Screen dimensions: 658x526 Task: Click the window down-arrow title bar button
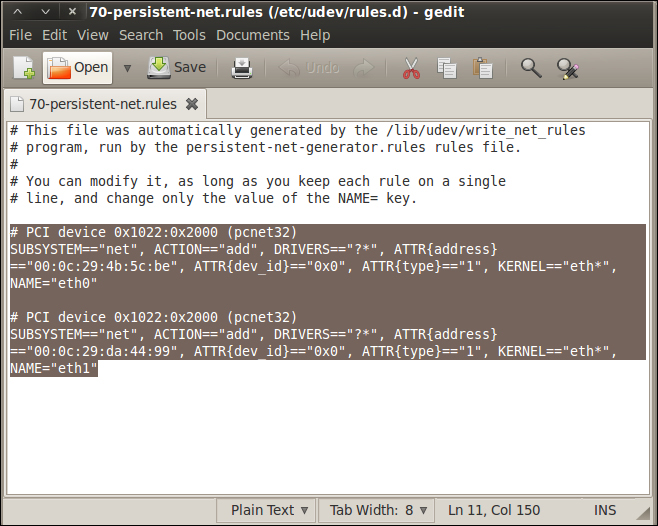(45, 12)
